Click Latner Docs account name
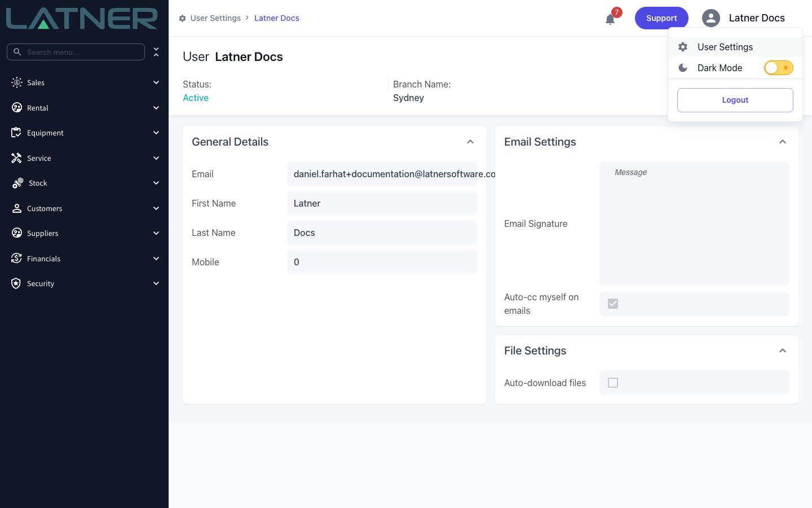812x508 pixels. pos(757,18)
